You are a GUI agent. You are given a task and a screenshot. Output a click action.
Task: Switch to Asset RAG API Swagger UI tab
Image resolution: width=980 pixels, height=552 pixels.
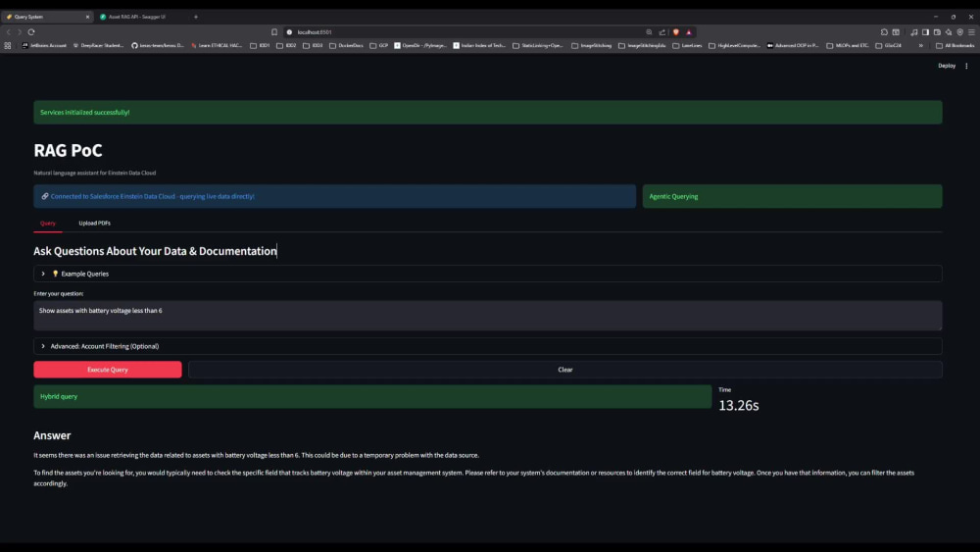142,17
